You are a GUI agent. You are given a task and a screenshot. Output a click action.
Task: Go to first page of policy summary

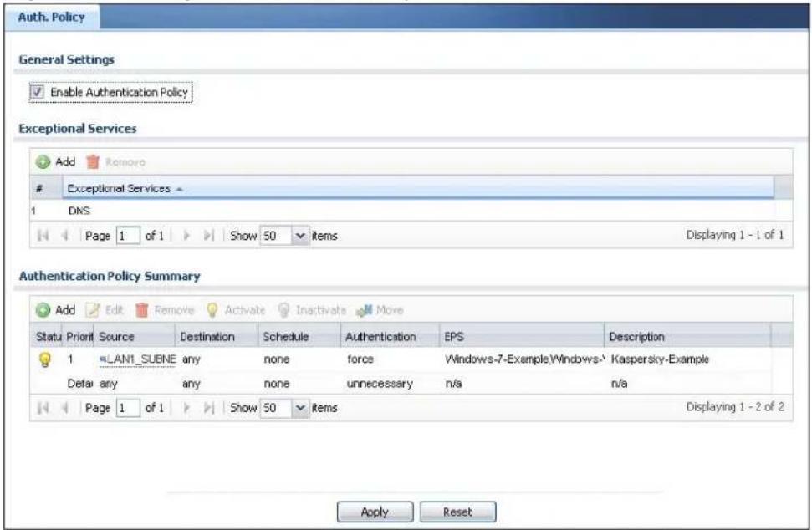click(x=43, y=408)
